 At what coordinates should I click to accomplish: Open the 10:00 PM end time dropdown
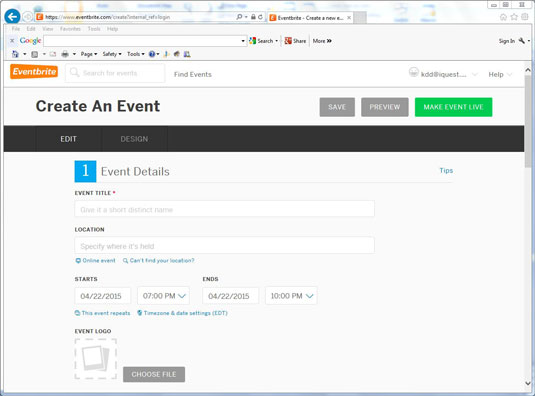pos(291,296)
